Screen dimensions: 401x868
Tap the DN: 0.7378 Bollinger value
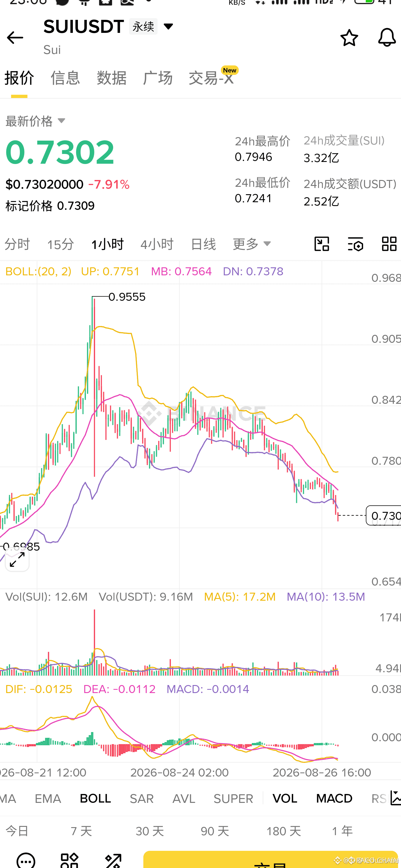coord(253,271)
